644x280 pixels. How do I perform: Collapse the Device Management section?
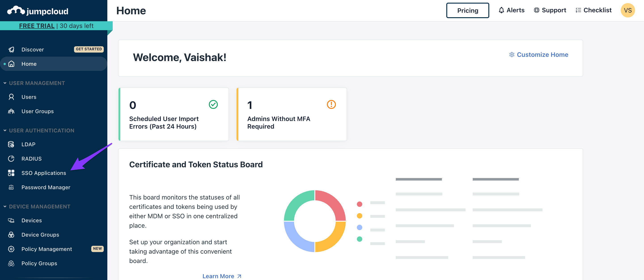pos(5,206)
